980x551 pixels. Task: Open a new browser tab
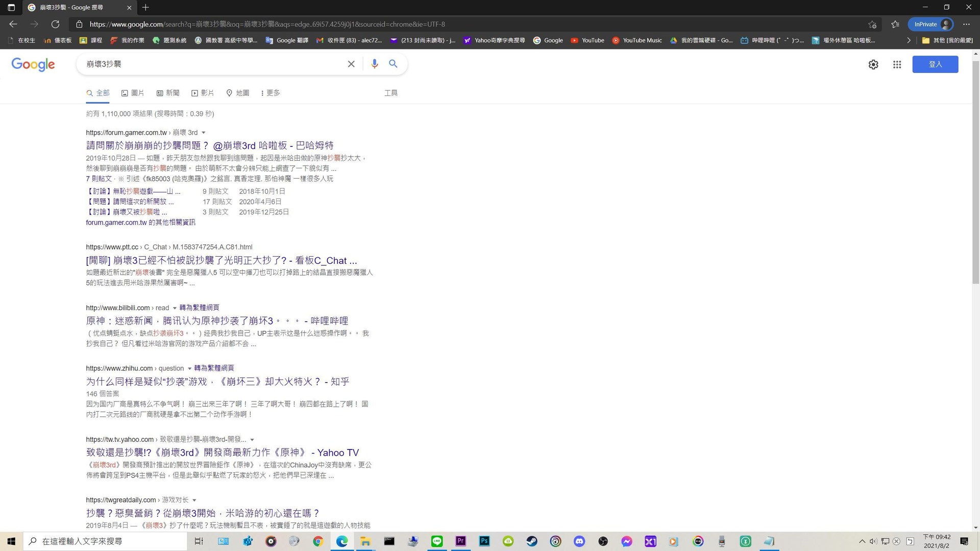tap(145, 8)
